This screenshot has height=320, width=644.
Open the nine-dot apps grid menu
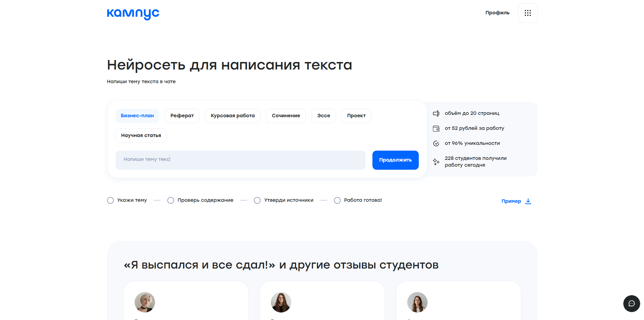pyautogui.click(x=527, y=13)
